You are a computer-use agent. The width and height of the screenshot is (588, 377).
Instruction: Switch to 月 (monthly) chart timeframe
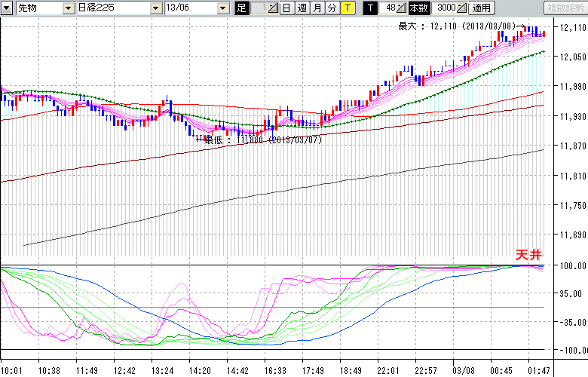(317, 8)
